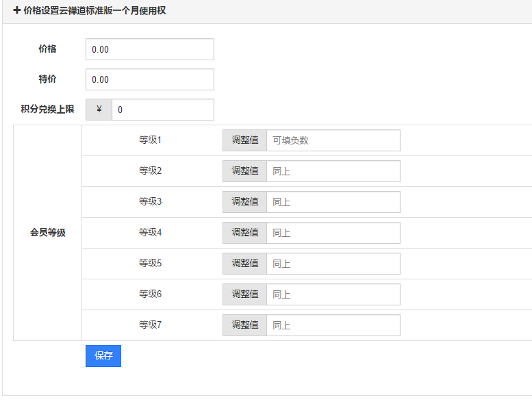Click the 等级7 adjustment value field
The image size is (532, 404).
(333, 325)
